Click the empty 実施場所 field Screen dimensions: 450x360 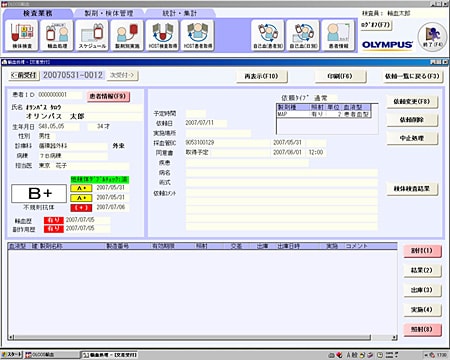[x=218, y=133]
